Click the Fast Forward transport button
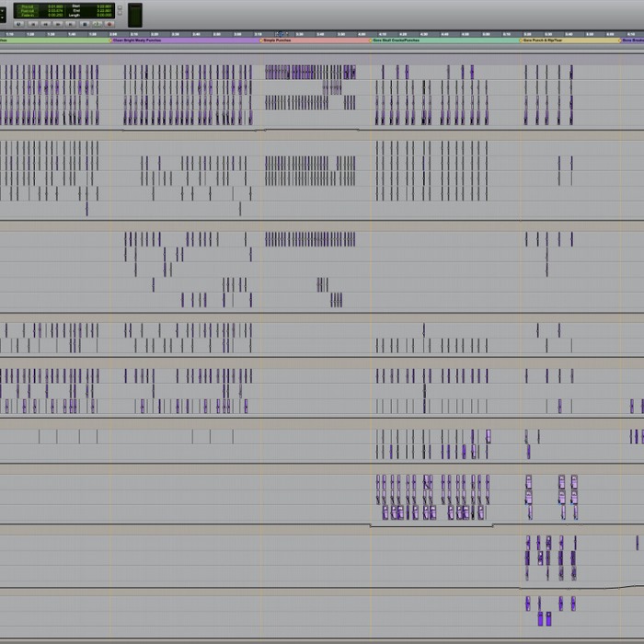 [57, 24]
